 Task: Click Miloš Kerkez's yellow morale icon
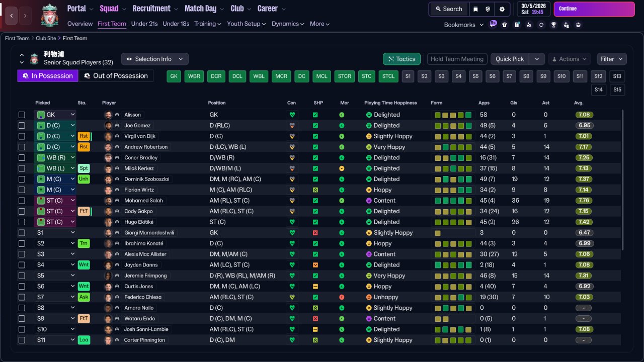pos(342,168)
